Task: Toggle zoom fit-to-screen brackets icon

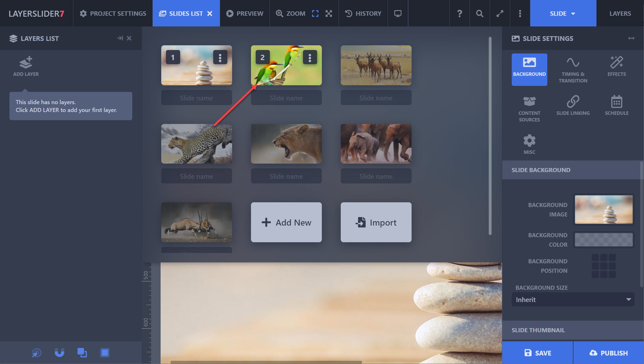Action: point(315,14)
